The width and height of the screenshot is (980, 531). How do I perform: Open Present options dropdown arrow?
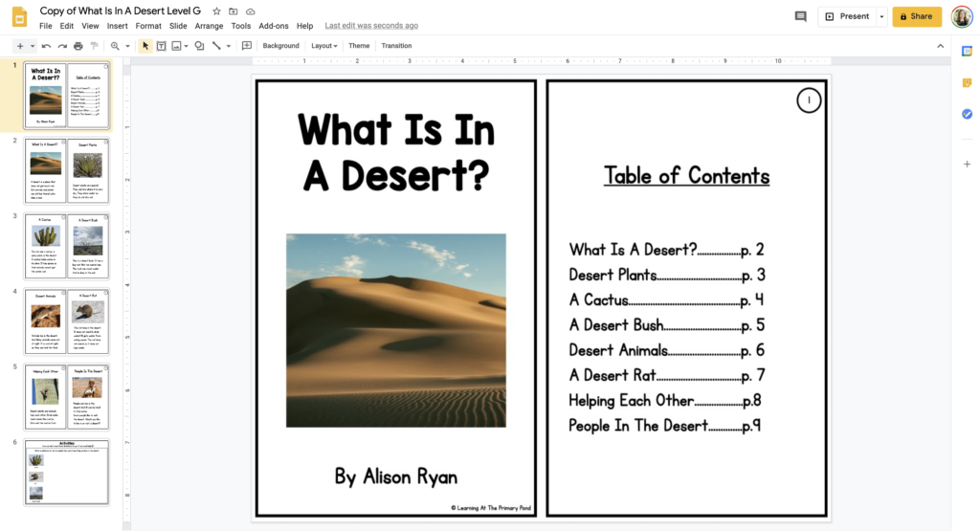pos(881,16)
